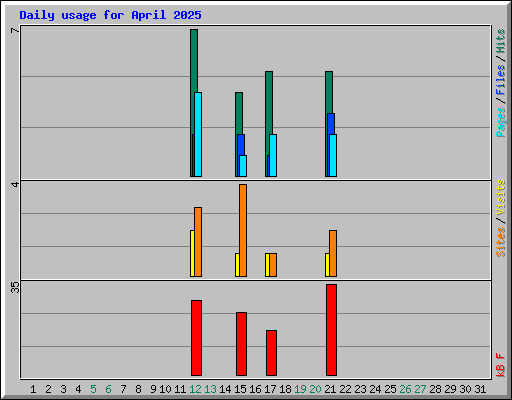
Task: Click the cyan 'Pages' legend label
Action: point(501,122)
